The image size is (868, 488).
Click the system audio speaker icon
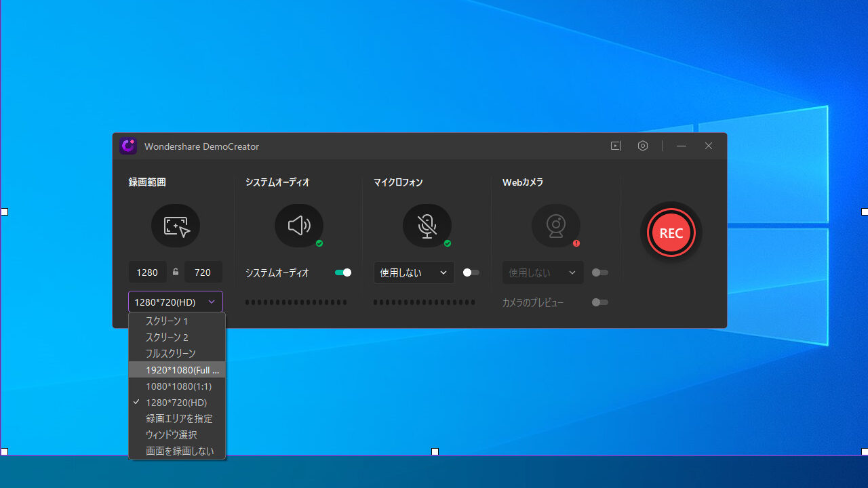pyautogui.click(x=299, y=226)
